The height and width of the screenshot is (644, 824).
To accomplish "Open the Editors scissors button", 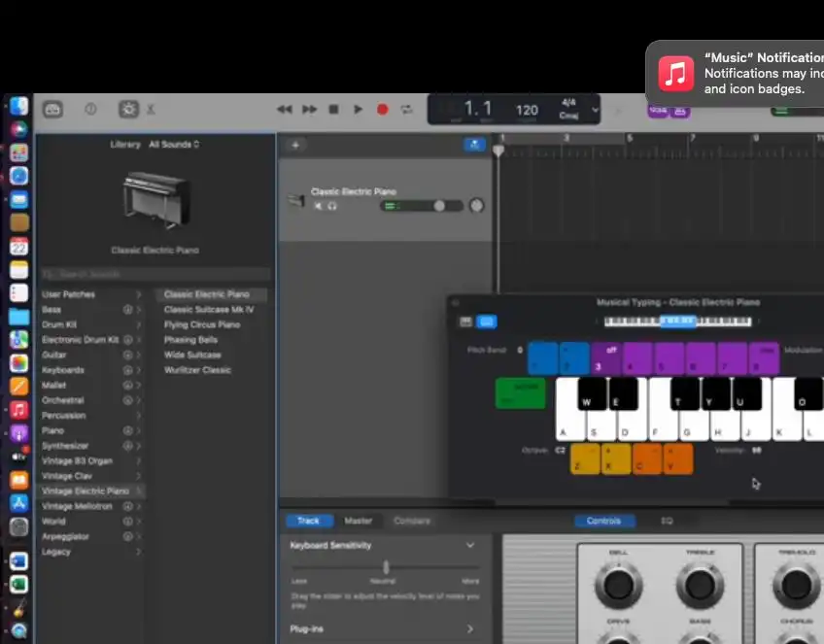I will point(151,109).
